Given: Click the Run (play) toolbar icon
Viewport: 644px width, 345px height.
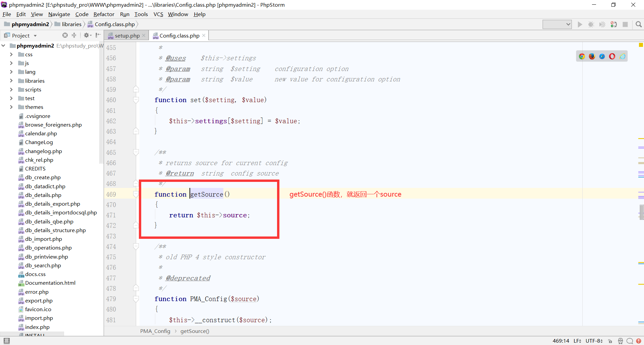Looking at the screenshot, I should (x=580, y=24).
